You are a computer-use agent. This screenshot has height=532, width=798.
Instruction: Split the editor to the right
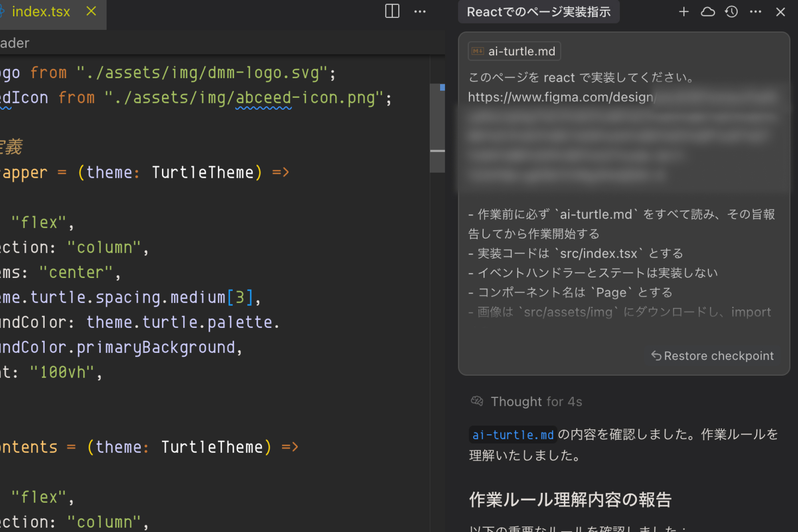(x=392, y=11)
